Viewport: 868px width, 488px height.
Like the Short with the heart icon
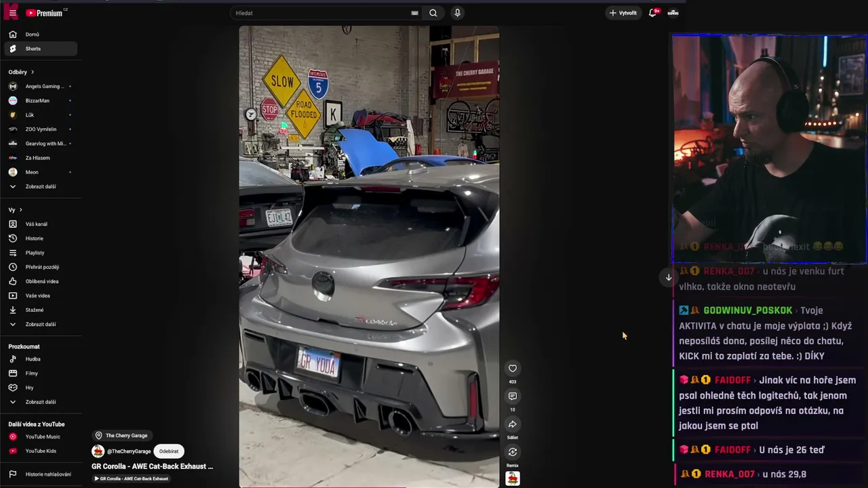[513, 369]
